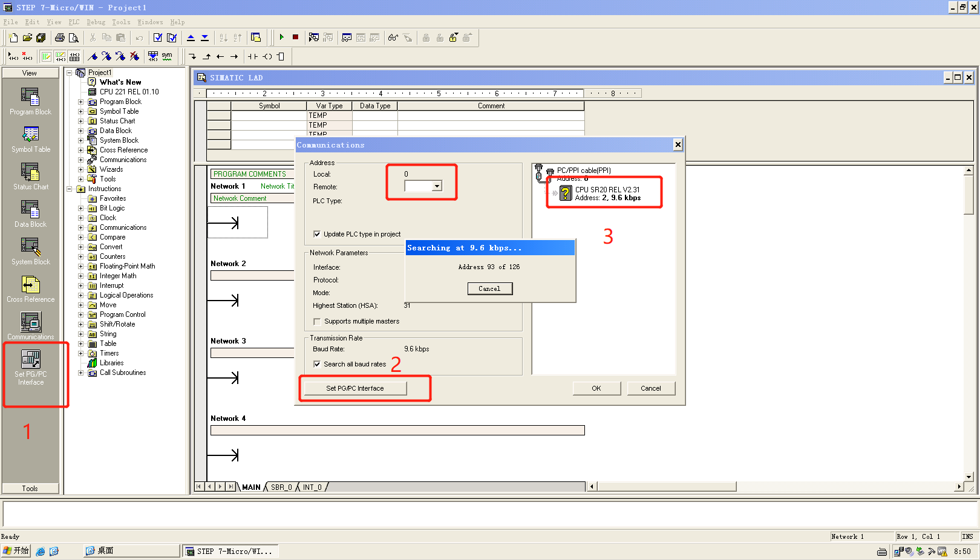The width and height of the screenshot is (980, 560).
Task: Open the Debug menu
Action: (96, 22)
